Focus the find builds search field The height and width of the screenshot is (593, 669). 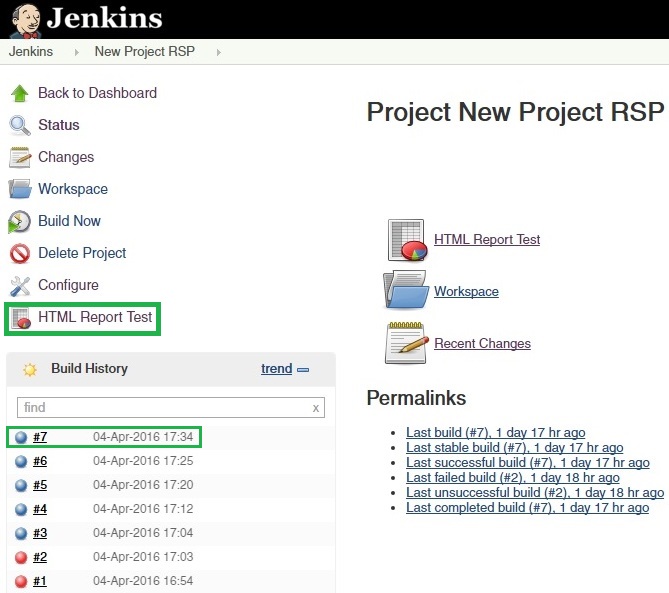click(x=171, y=407)
